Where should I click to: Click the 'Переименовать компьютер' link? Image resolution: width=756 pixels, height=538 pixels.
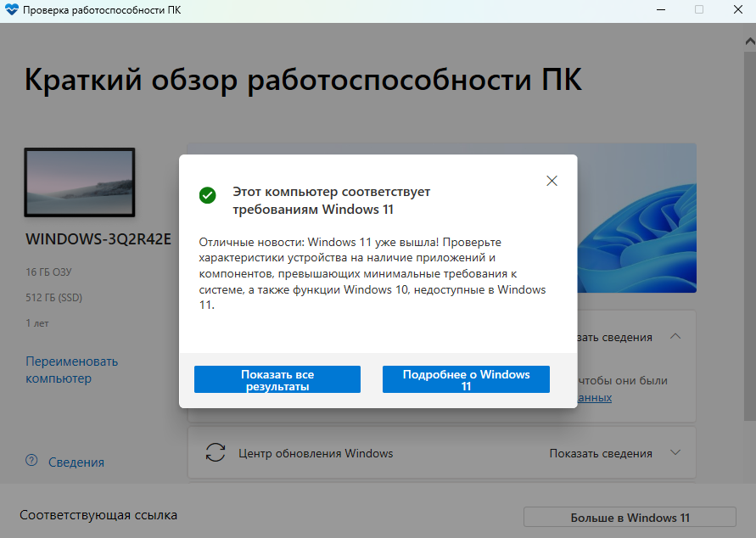coord(71,370)
